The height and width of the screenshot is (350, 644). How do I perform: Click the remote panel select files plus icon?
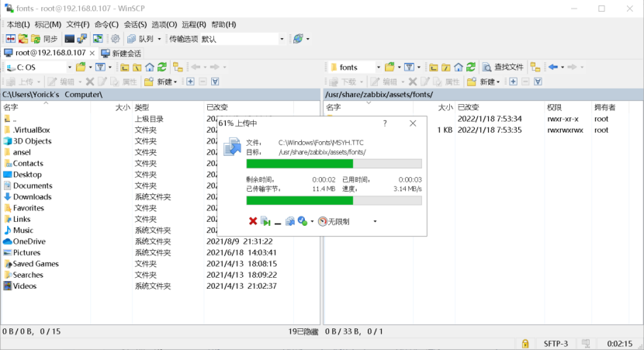(x=513, y=81)
